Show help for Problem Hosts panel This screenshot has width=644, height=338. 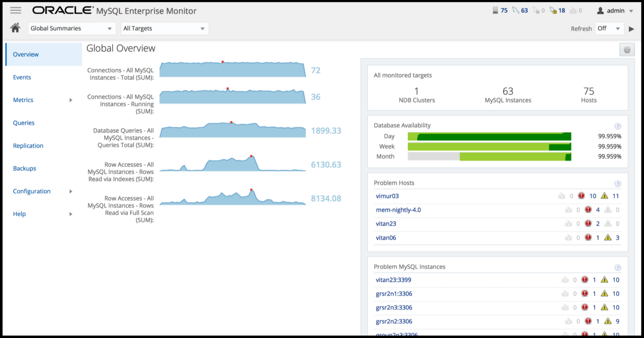pos(618,184)
